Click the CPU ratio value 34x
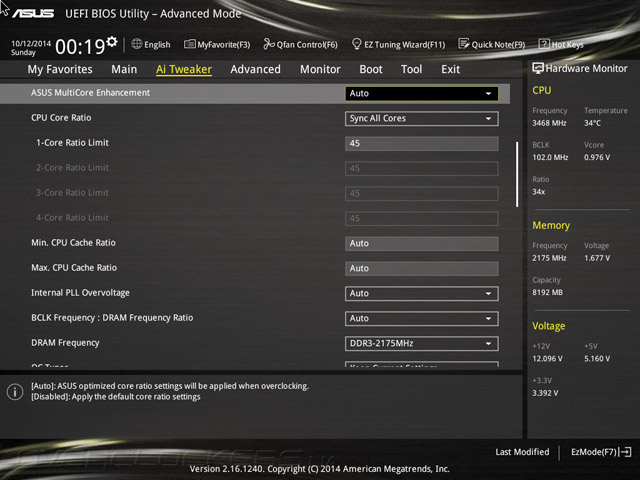The height and width of the screenshot is (480, 640). coord(539,191)
